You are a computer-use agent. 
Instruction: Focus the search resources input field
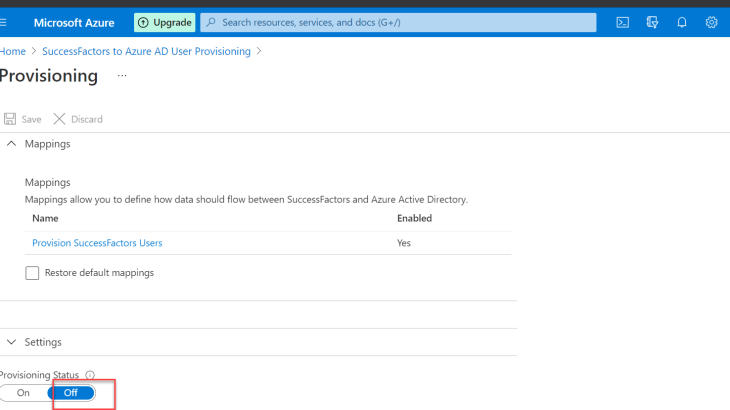[398, 22]
